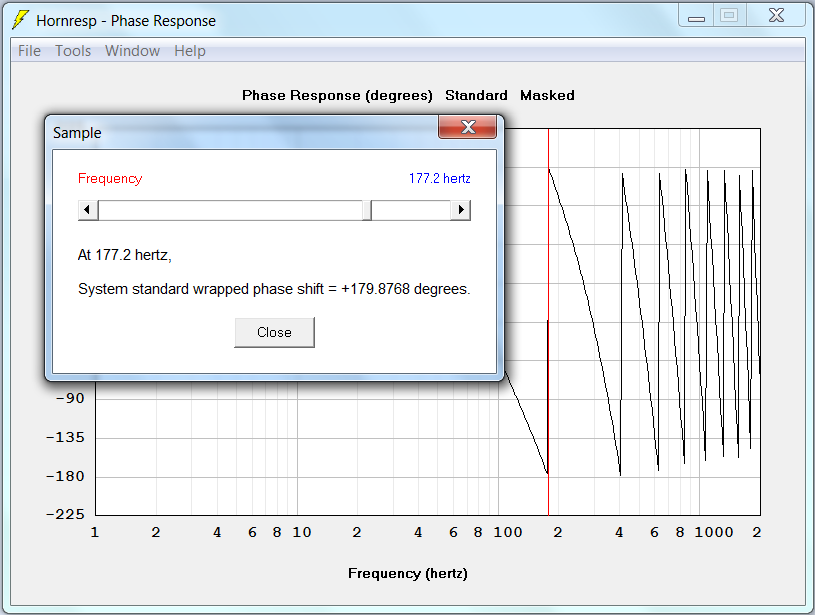The height and width of the screenshot is (615, 815).
Task: Maximize the Hornresp window
Action: pos(729,16)
